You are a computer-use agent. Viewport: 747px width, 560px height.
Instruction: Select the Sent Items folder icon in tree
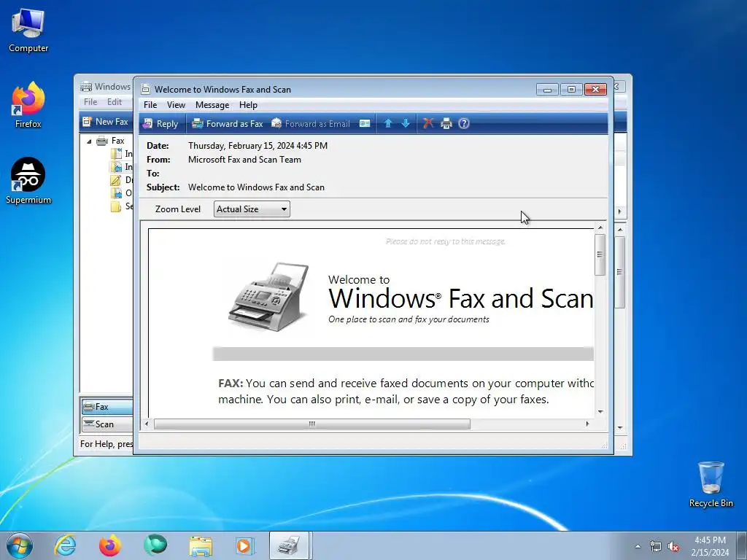(116, 206)
